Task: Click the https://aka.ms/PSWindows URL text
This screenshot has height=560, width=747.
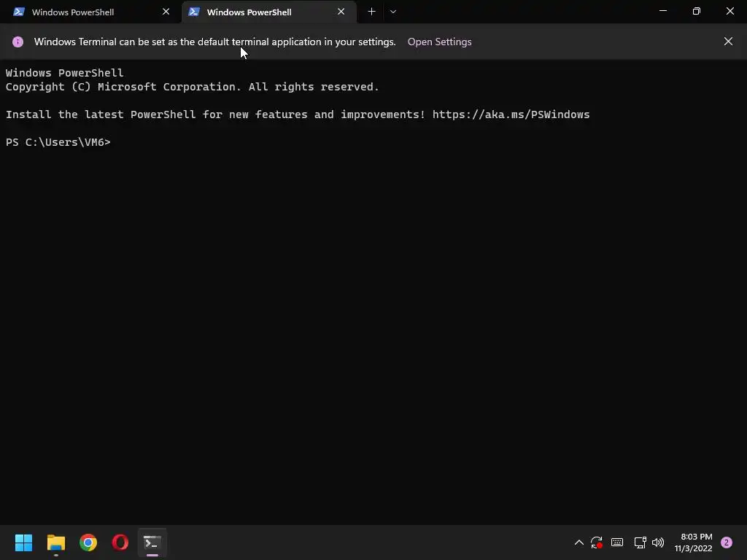Action: (511, 114)
